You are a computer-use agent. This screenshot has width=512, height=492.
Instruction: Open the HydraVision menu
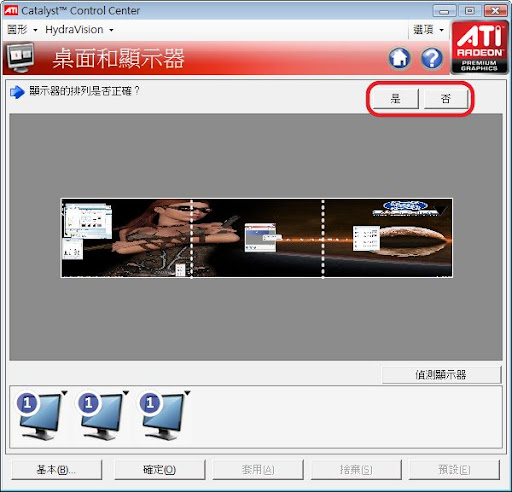(x=79, y=30)
